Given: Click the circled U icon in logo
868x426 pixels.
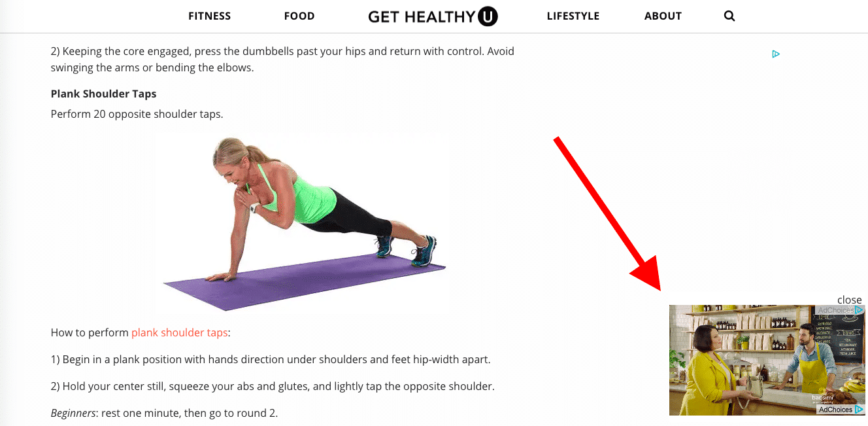Looking at the screenshot, I should (488, 16).
